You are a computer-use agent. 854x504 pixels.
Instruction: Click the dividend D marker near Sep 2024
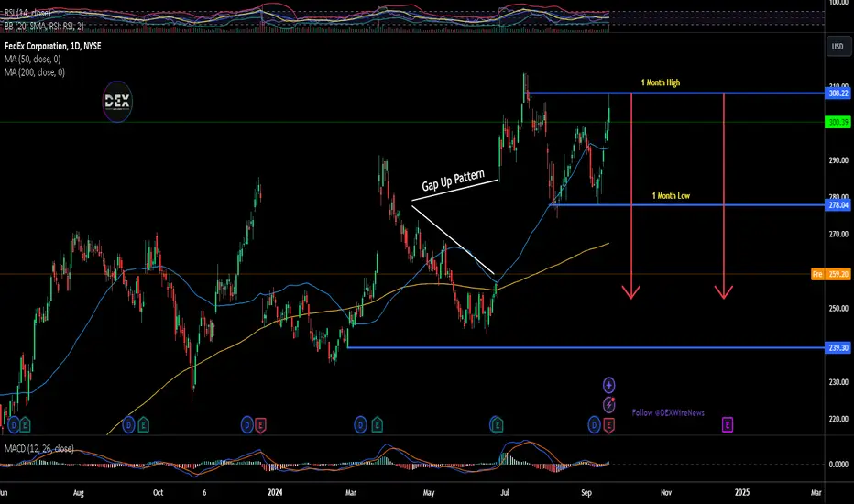[594, 424]
